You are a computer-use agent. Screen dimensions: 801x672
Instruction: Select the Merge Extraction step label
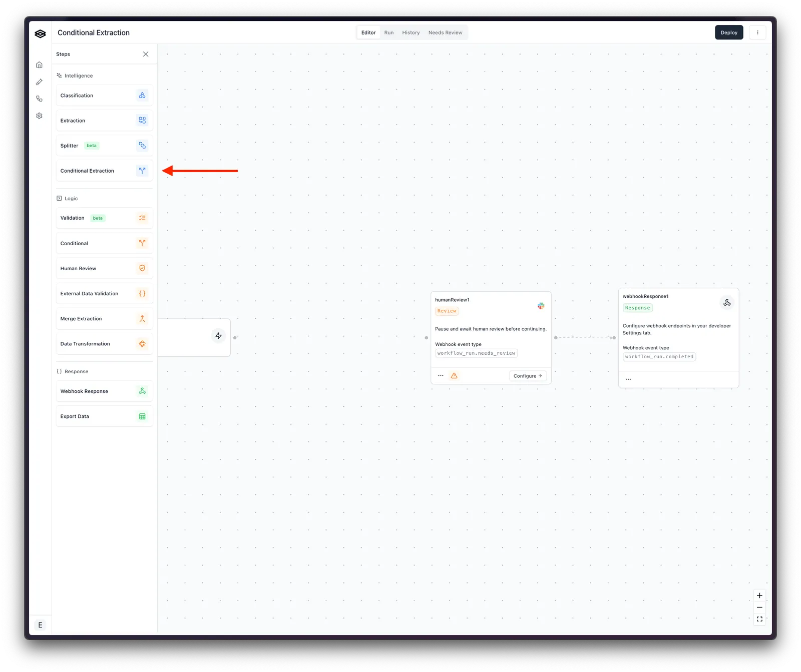click(x=81, y=319)
